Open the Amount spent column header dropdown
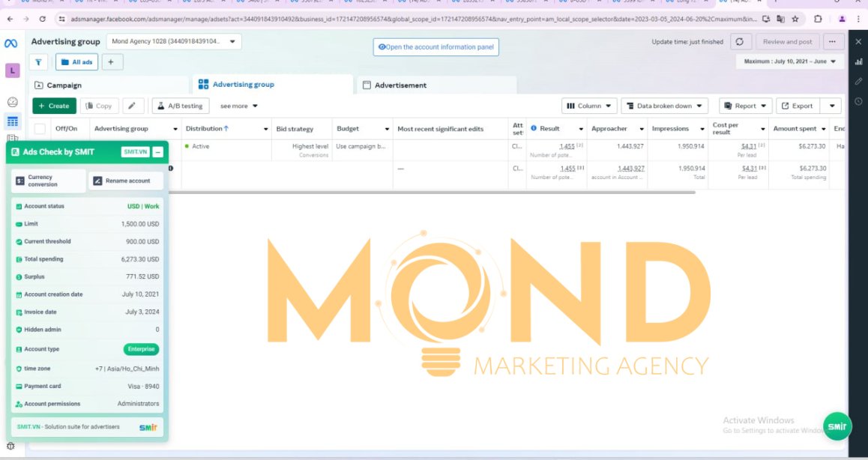This screenshot has height=460, width=868. click(x=823, y=129)
